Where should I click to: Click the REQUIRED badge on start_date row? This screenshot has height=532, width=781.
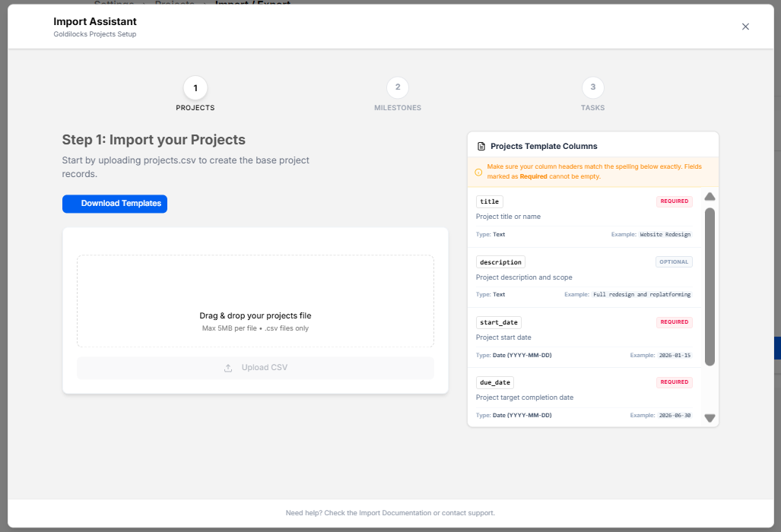tap(674, 322)
